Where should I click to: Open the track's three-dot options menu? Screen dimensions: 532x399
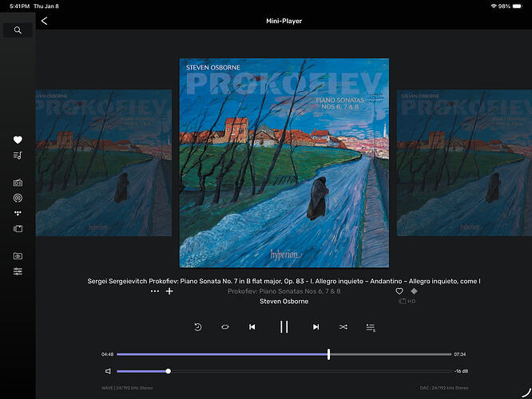pos(155,291)
